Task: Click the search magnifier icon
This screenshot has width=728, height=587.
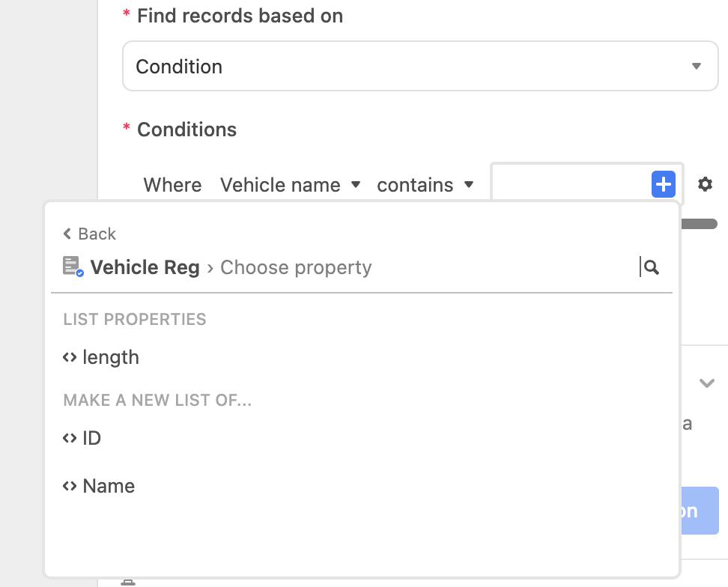Action: click(652, 267)
